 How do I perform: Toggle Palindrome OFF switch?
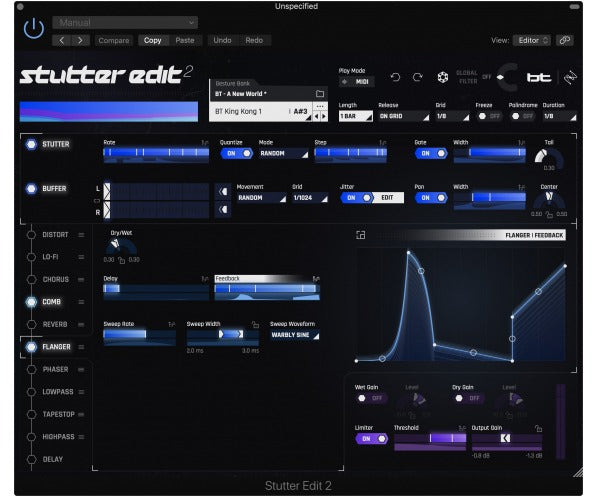(522, 116)
